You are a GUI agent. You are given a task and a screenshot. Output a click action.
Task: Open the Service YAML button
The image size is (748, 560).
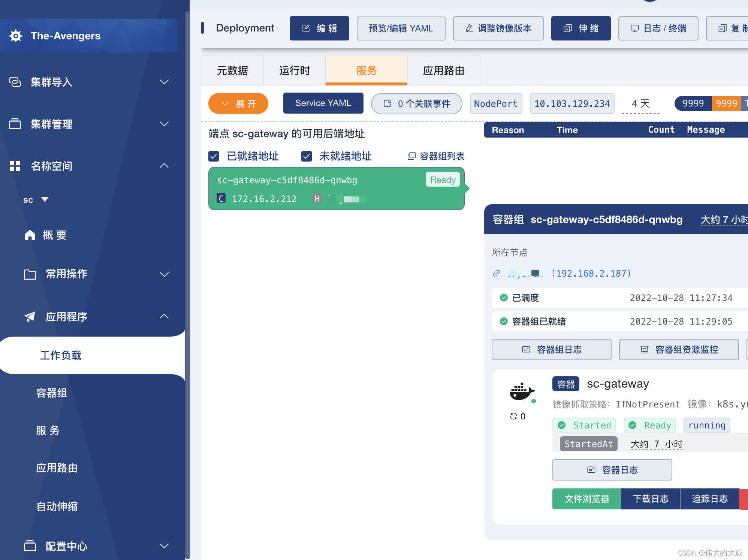click(x=322, y=103)
